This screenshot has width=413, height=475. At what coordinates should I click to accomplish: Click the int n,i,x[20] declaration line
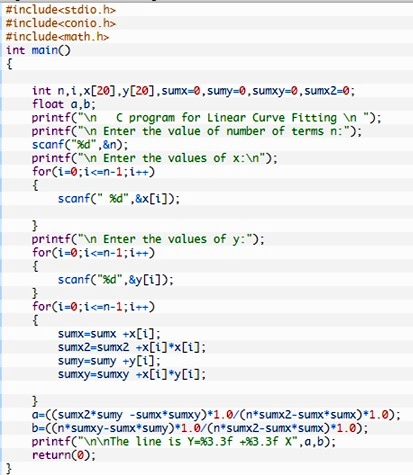click(x=194, y=91)
